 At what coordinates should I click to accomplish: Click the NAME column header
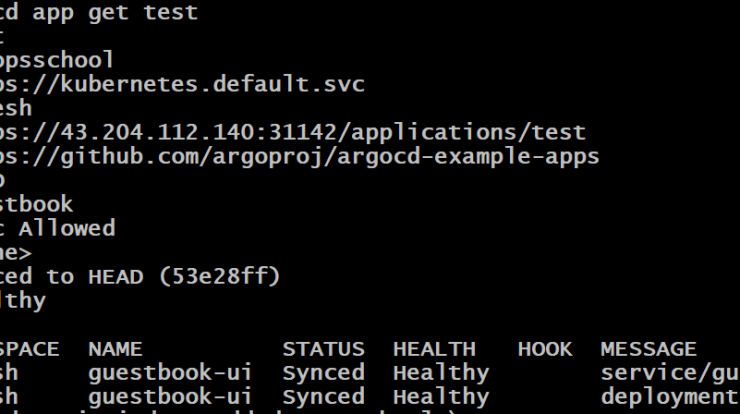tap(115, 349)
